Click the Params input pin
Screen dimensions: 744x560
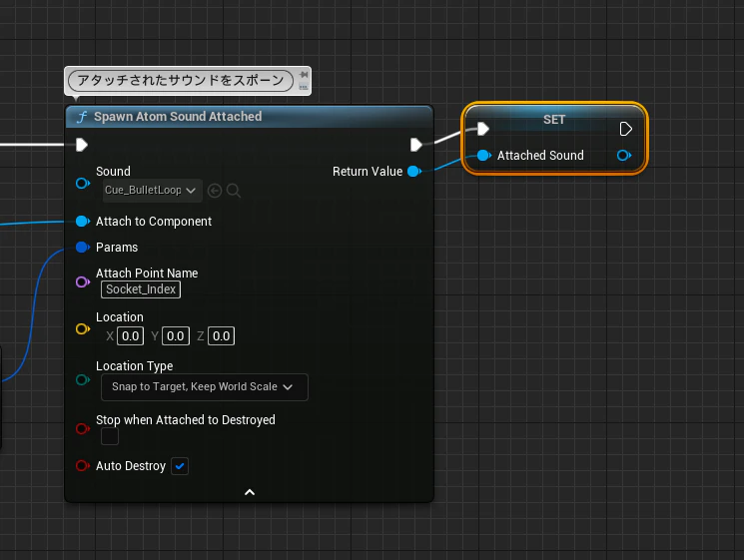[83, 247]
